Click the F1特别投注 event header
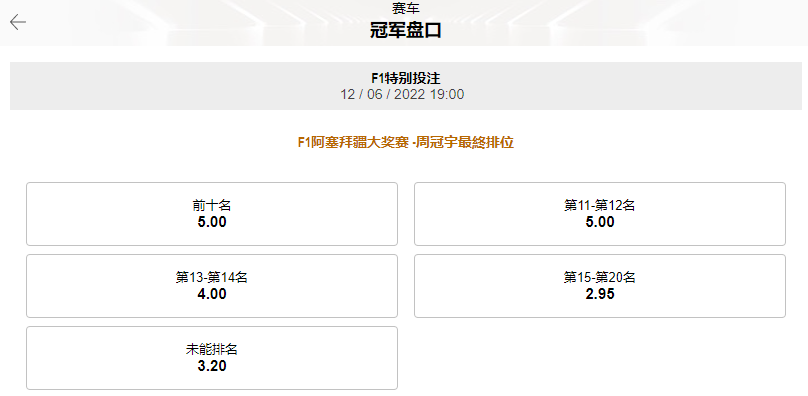 point(406,78)
